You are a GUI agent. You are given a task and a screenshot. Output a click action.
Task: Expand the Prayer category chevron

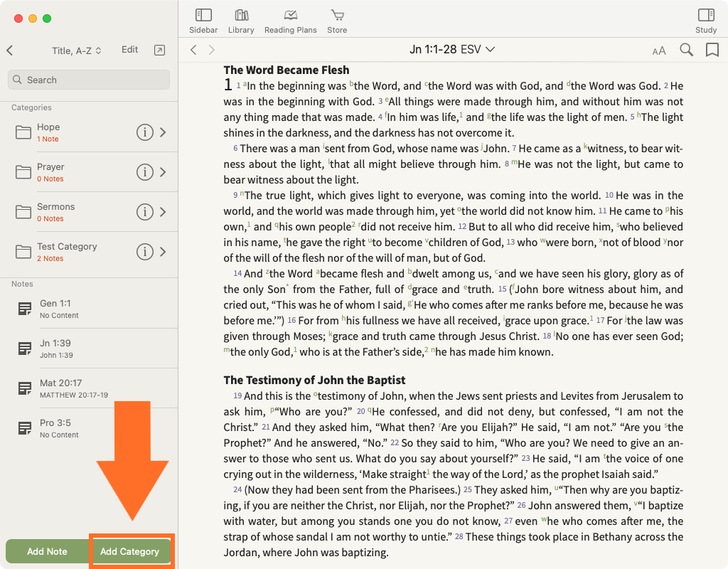click(163, 172)
